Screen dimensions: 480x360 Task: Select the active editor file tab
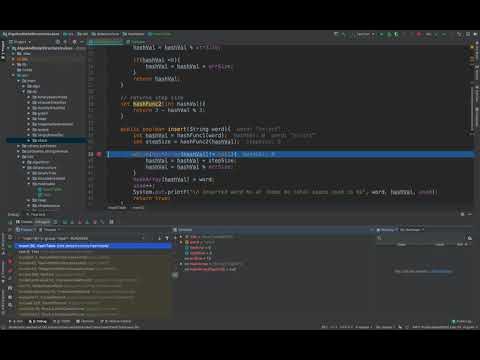106,42
